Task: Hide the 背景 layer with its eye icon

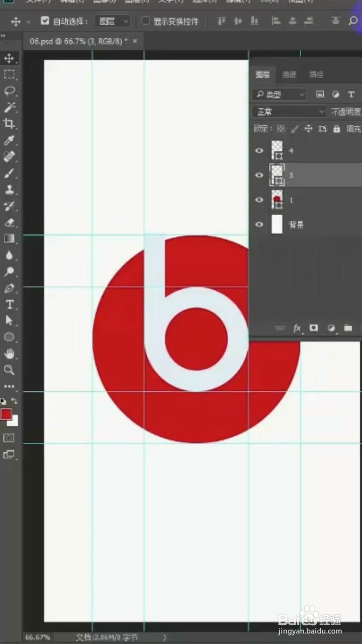Action: tap(259, 224)
